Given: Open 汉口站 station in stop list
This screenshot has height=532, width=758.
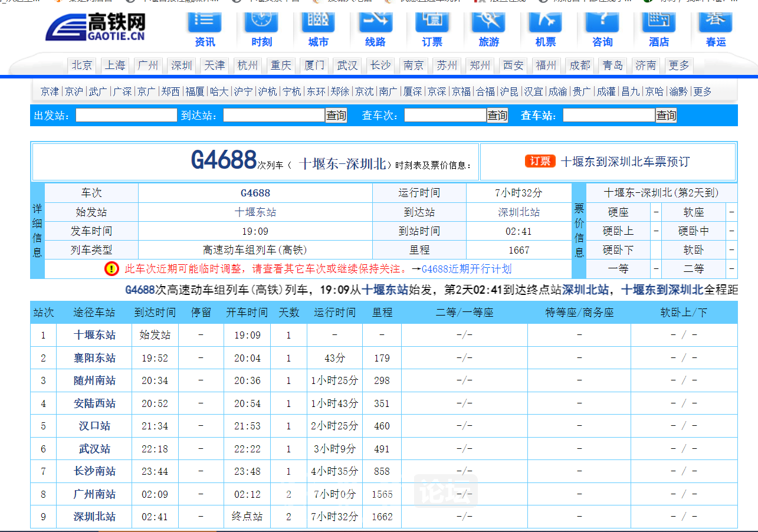Looking at the screenshot, I should pos(94,426).
